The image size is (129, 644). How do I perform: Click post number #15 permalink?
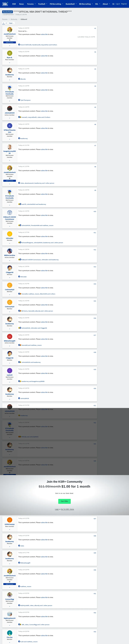95,301
